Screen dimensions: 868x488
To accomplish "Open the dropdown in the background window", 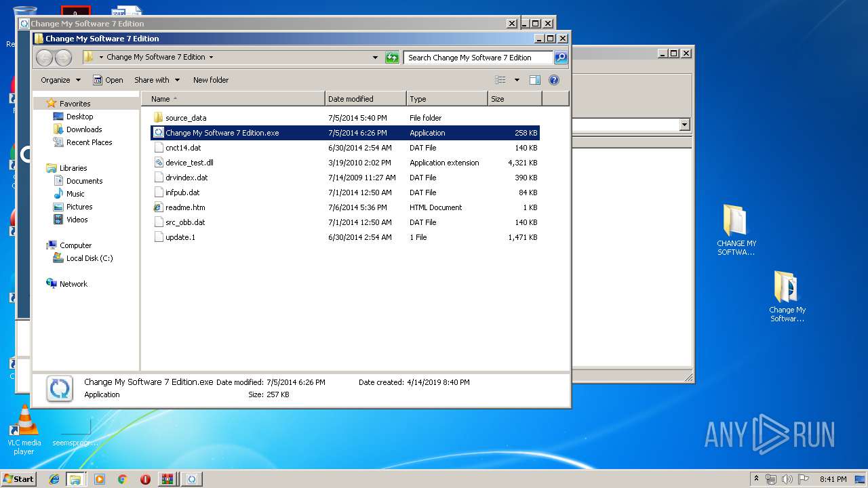I will (x=684, y=125).
